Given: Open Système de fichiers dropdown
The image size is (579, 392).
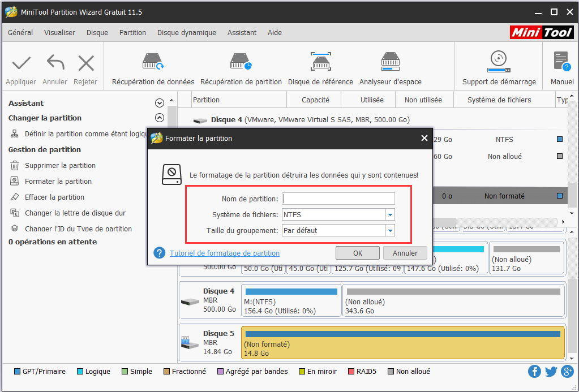Looking at the screenshot, I should [390, 214].
